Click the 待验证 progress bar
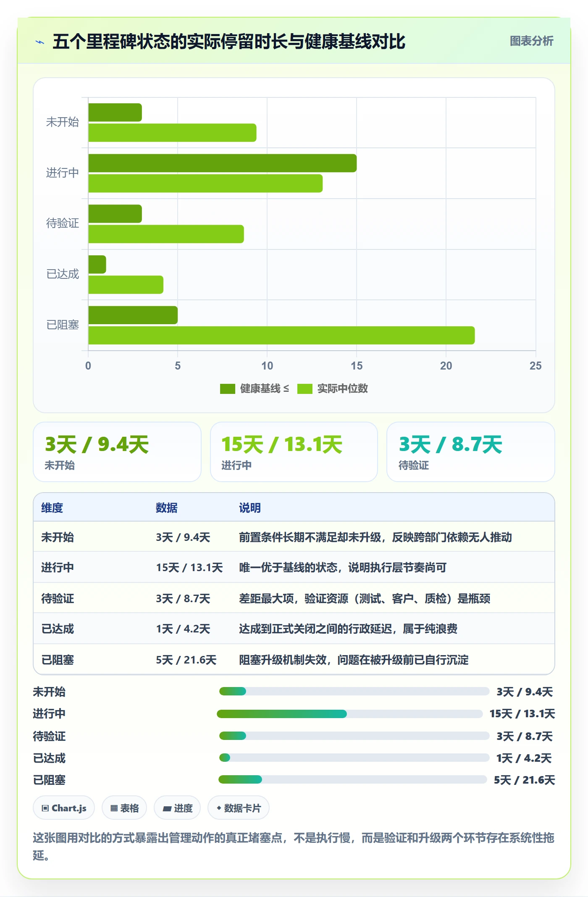588x897 pixels. pos(354,736)
